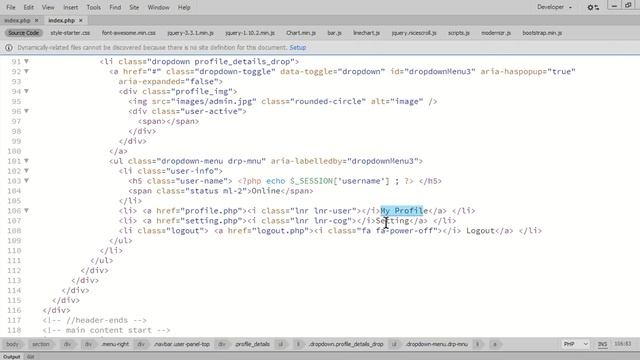The width and height of the screenshot is (640, 360).
Task: Collapse code fold arrow on line 91
Action: point(26,61)
